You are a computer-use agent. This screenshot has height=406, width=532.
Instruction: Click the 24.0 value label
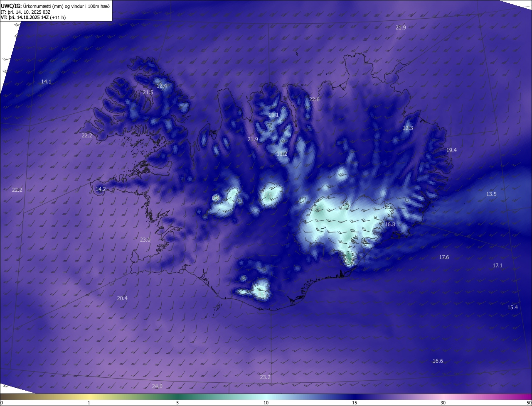click(x=157, y=386)
